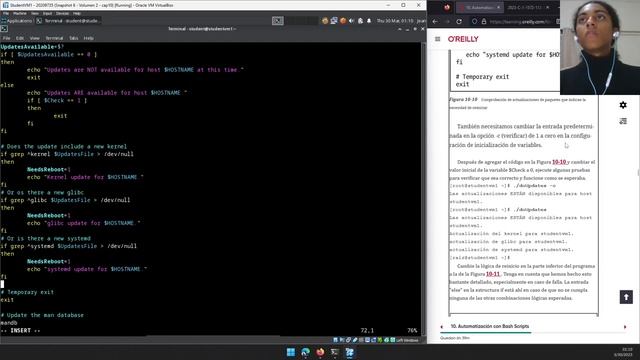This screenshot has width=640, height=360.
Task: Close the '10. Automation' browser tab
Action: [x=498, y=7]
